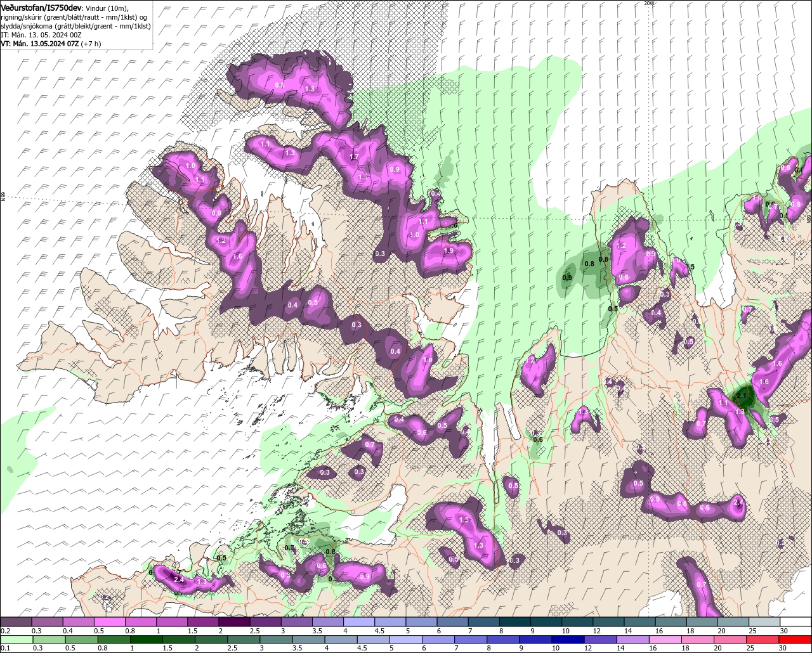
Task: Pick the lower-row blue swatch starting at 10
Action: 568,640
